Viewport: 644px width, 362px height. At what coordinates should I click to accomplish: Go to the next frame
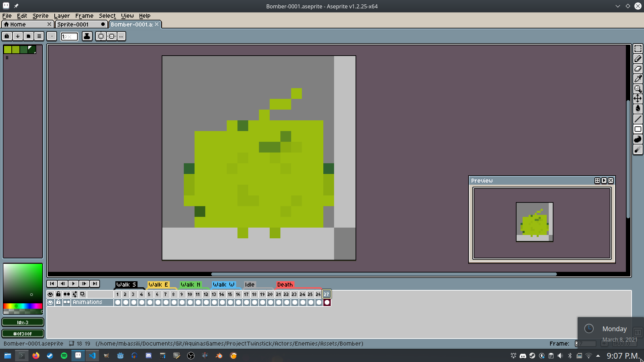[x=84, y=284]
